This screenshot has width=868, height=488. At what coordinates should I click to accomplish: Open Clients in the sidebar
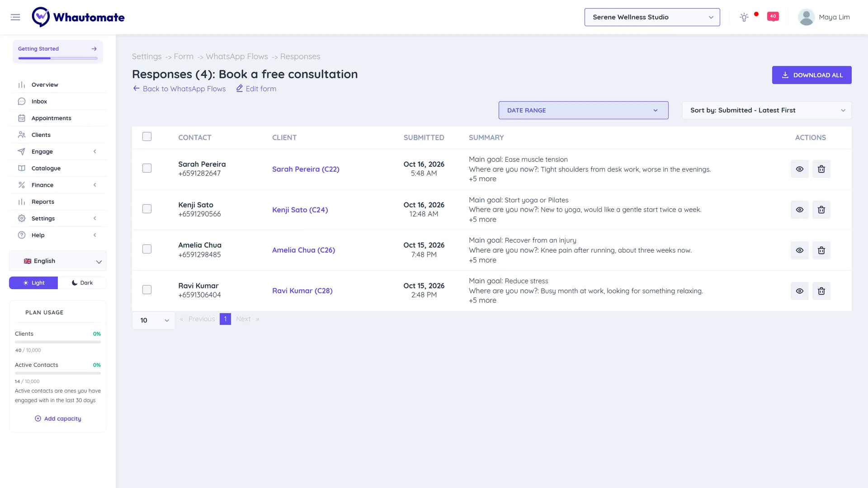pyautogui.click(x=58, y=135)
